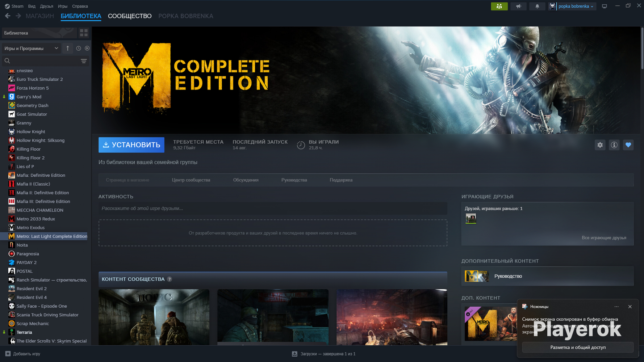Viewport: 644px width, 362px height.
Task: Toggle the favorite heart icon
Action: [x=628, y=145]
